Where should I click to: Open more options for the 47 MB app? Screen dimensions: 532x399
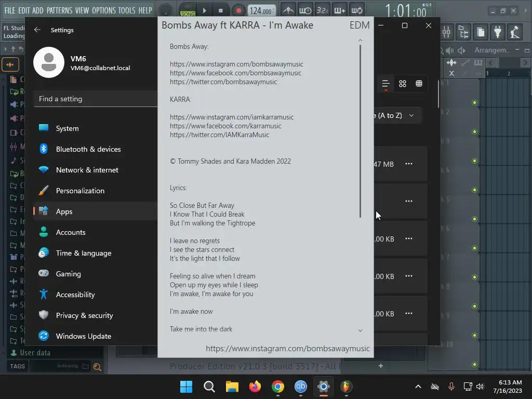point(409,164)
